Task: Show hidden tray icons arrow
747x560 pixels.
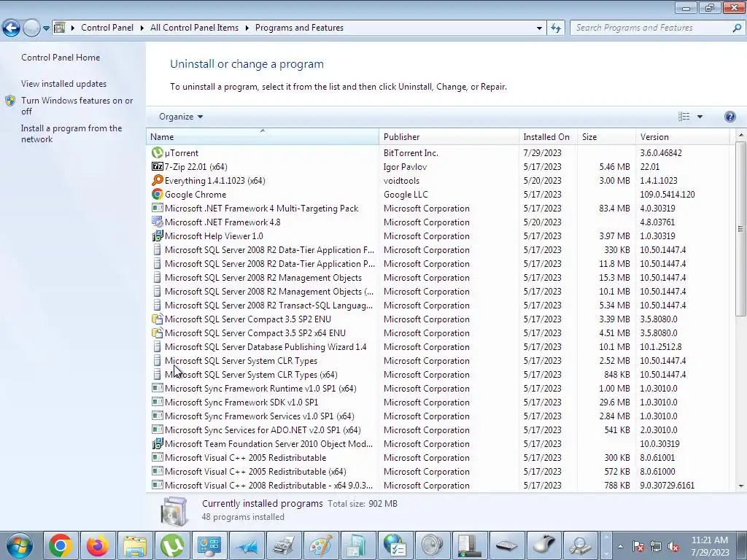Action: [620, 547]
